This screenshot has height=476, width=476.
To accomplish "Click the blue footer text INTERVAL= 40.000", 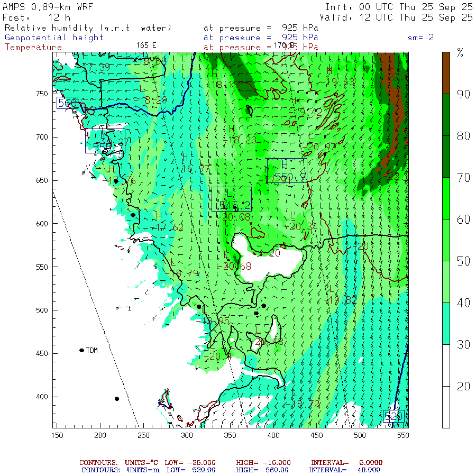I will [344, 470].
